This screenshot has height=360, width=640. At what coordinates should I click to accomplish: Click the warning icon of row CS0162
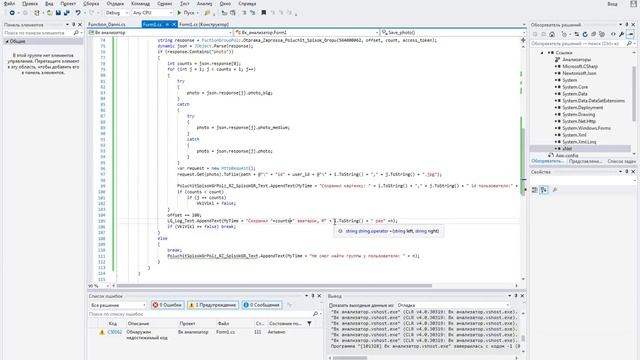(x=102, y=332)
